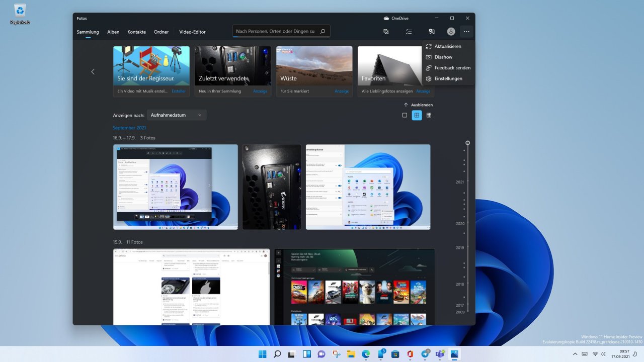This screenshot has height=362, width=644.
Task: Switch to large single-photo view
Action: pos(405,115)
